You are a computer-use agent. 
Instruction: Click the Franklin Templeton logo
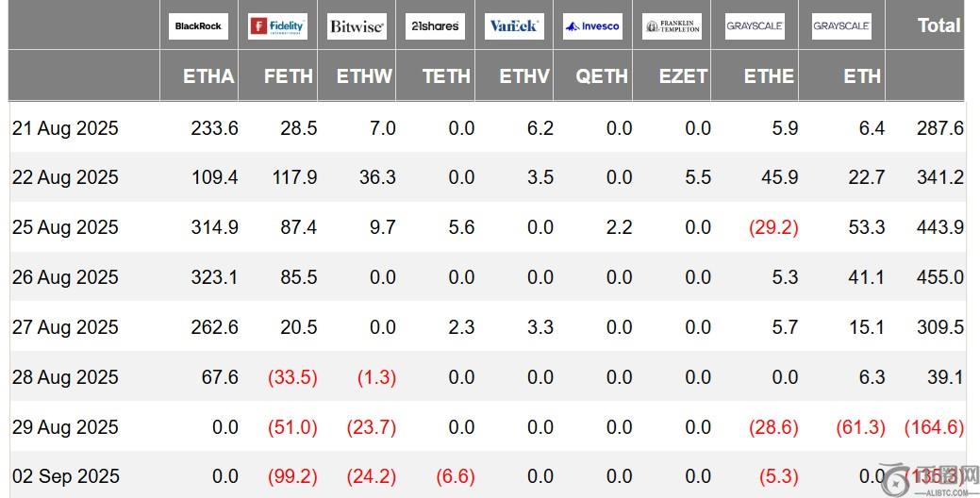[x=672, y=26]
